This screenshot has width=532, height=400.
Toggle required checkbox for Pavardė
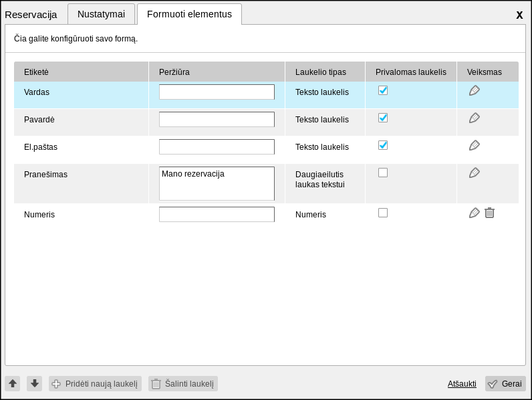pos(383,118)
